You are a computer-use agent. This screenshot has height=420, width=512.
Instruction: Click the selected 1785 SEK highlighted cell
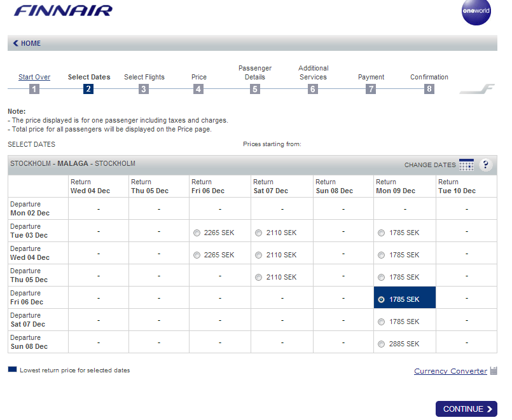405,299
